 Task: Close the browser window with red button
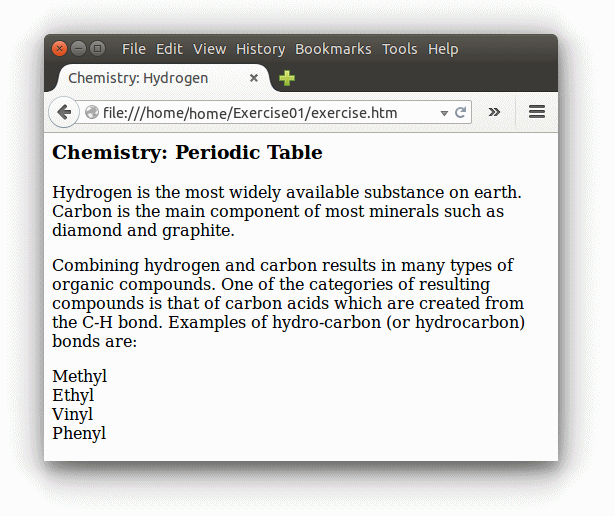point(59,49)
